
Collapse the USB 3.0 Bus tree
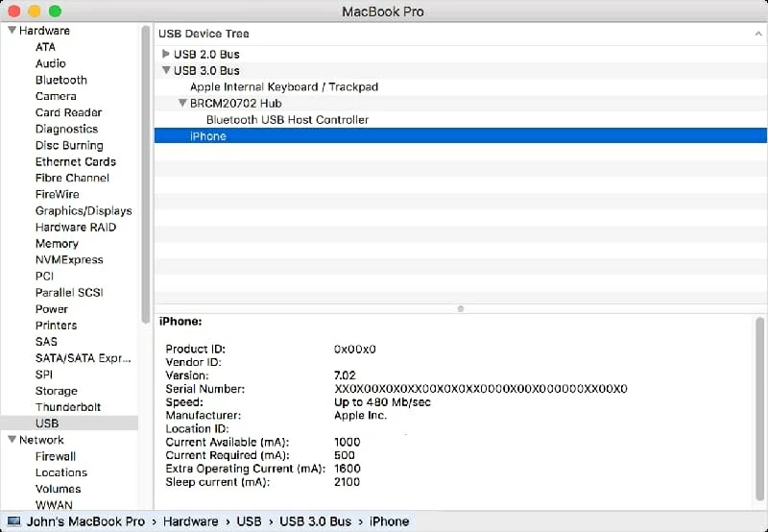coord(166,70)
